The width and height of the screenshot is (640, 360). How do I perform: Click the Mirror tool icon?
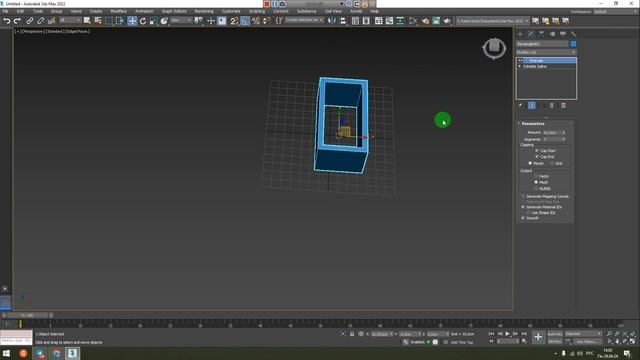coord(332,20)
